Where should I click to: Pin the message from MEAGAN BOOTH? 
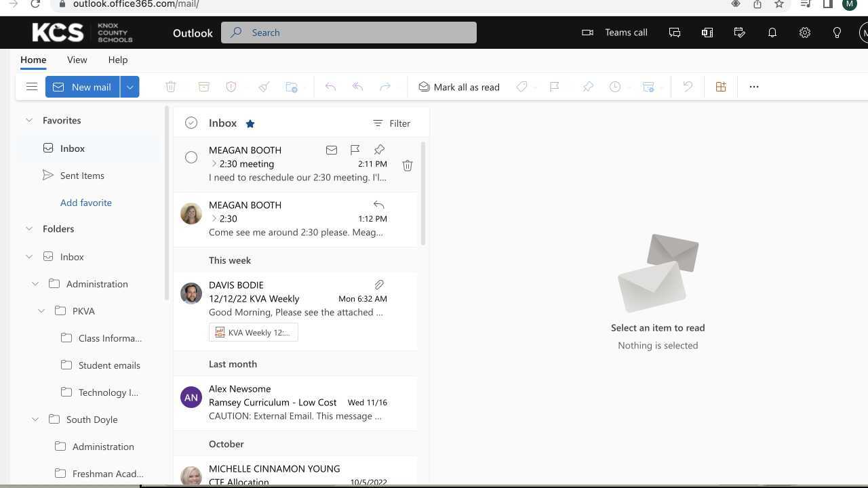(x=378, y=150)
